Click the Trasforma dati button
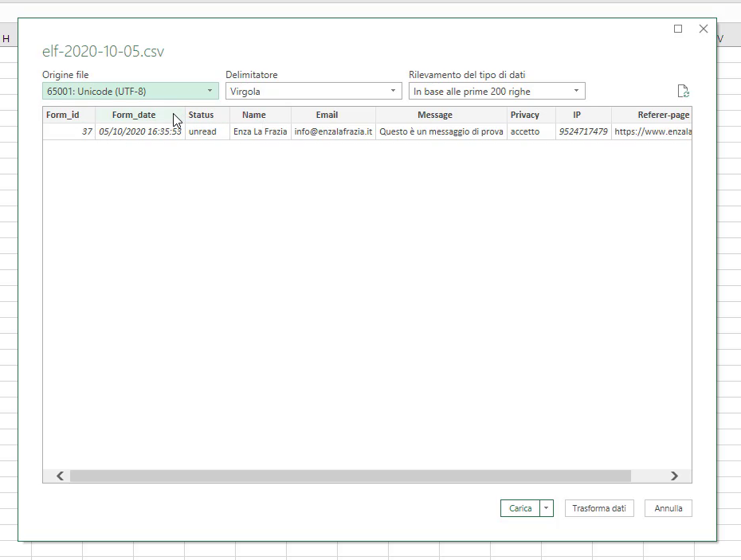Viewport: 741px width, 560px height. tap(599, 508)
